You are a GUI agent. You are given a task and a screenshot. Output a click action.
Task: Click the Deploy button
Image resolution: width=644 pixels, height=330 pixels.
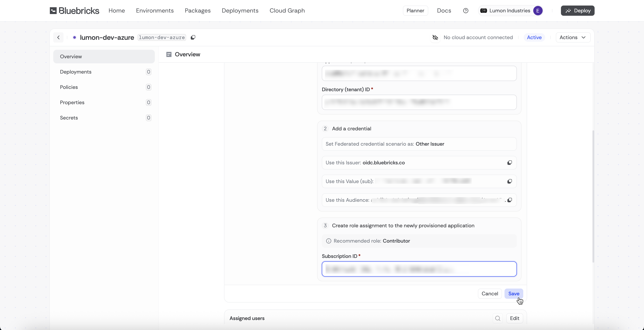578,10
